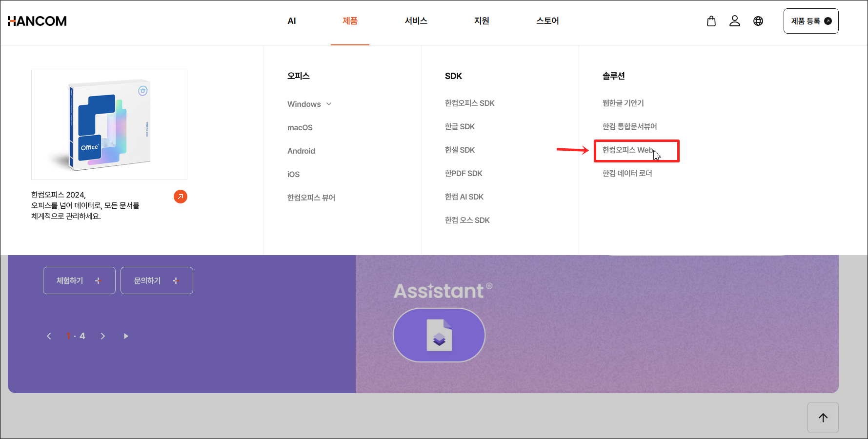Open 한컴 오스 SDK link
This screenshot has height=439, width=868.
(x=467, y=220)
